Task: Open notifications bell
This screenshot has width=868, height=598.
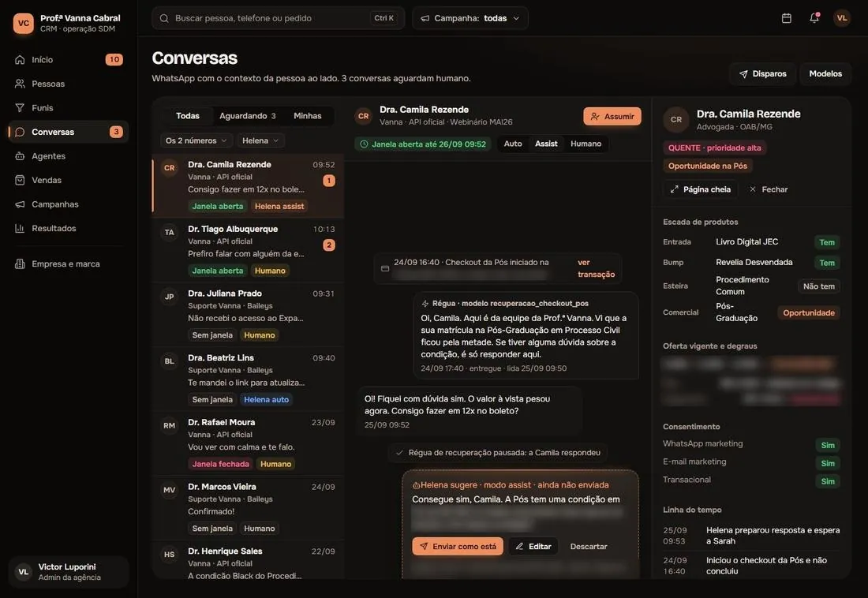Action: [x=814, y=18]
